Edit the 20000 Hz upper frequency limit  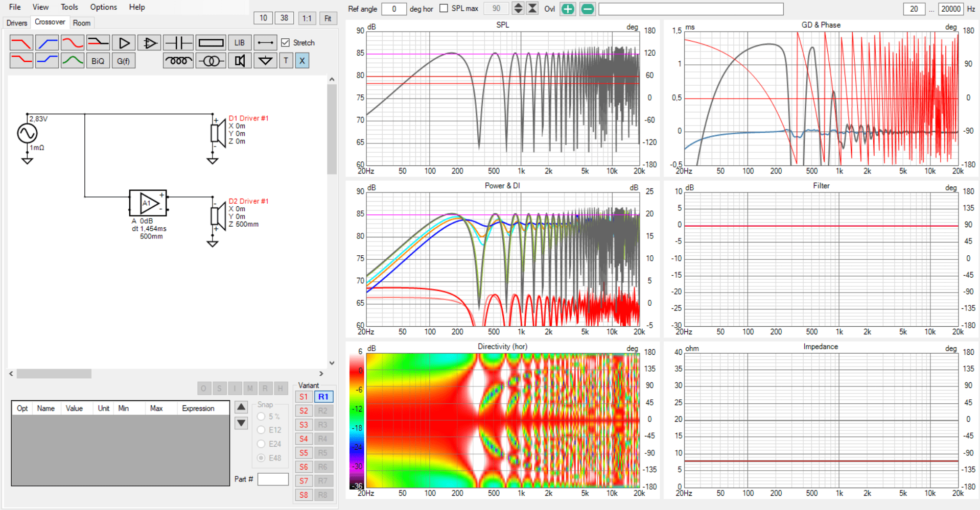point(951,9)
